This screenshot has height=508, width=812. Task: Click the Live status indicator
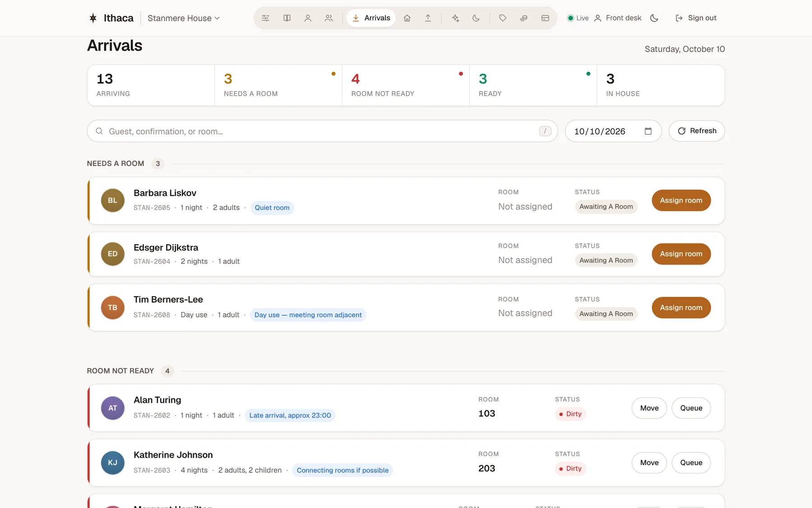coord(578,18)
